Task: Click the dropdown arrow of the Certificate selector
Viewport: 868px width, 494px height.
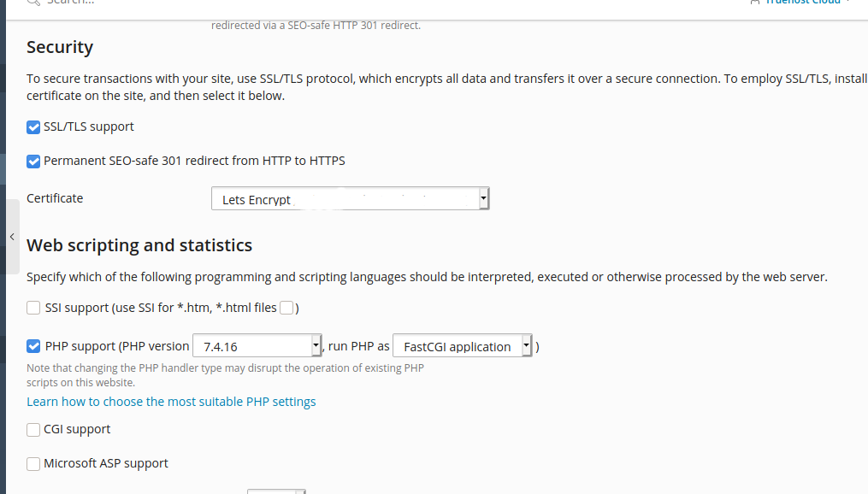Action: coord(483,198)
